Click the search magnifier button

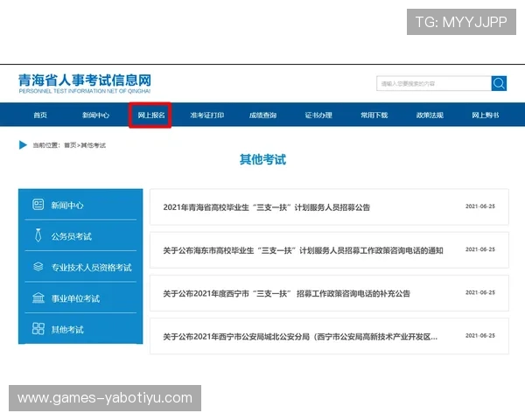[x=499, y=83]
